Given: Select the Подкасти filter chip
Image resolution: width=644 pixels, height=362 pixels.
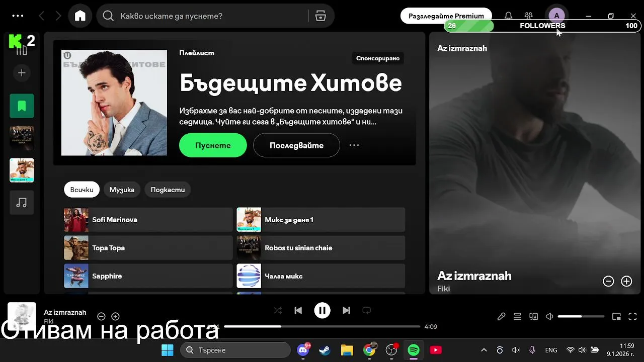Looking at the screenshot, I should [168, 190].
